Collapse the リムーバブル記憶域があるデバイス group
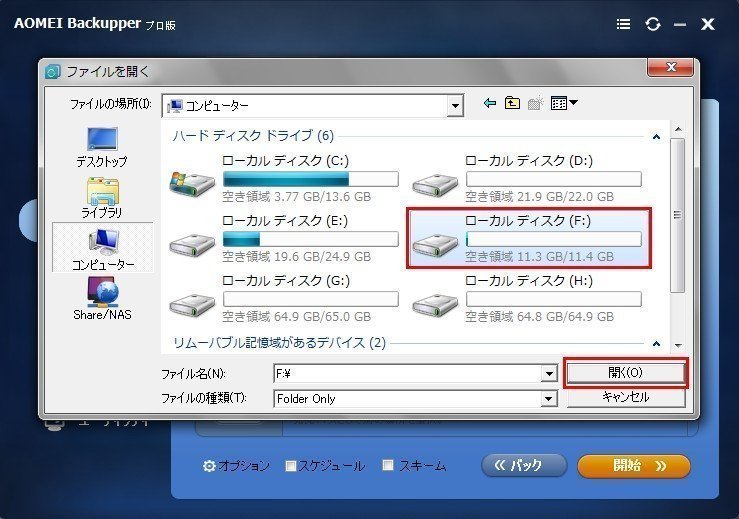Image resolution: width=739 pixels, height=519 pixels. pos(656,344)
